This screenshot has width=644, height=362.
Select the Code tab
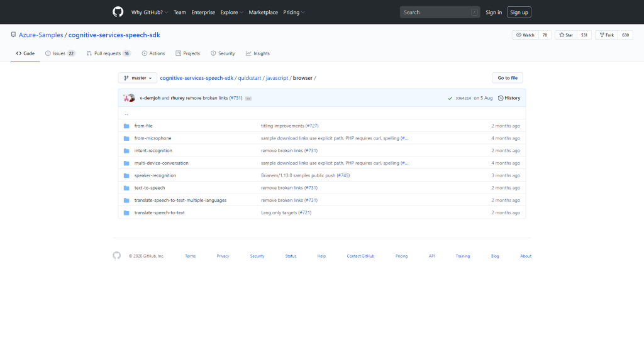pos(25,53)
